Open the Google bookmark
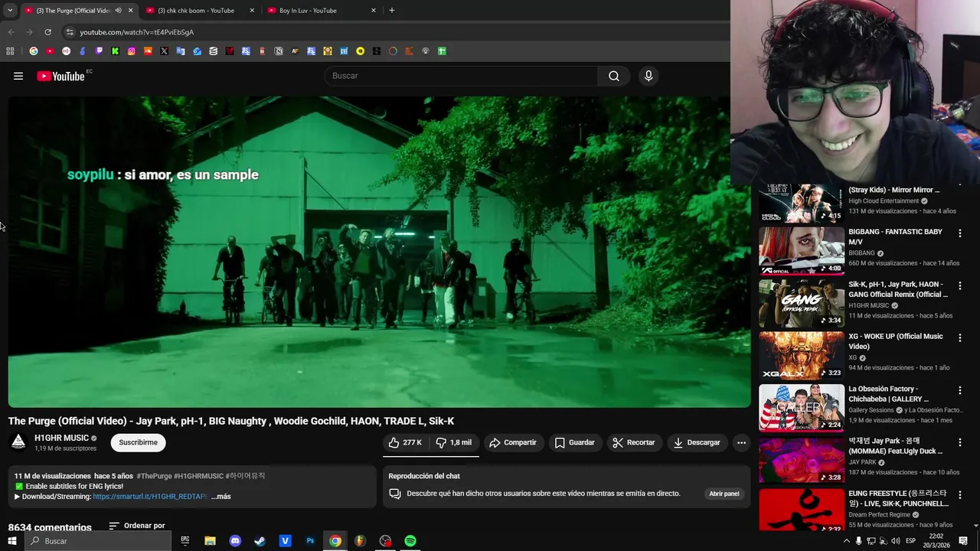This screenshot has width=980, height=551. click(x=34, y=51)
